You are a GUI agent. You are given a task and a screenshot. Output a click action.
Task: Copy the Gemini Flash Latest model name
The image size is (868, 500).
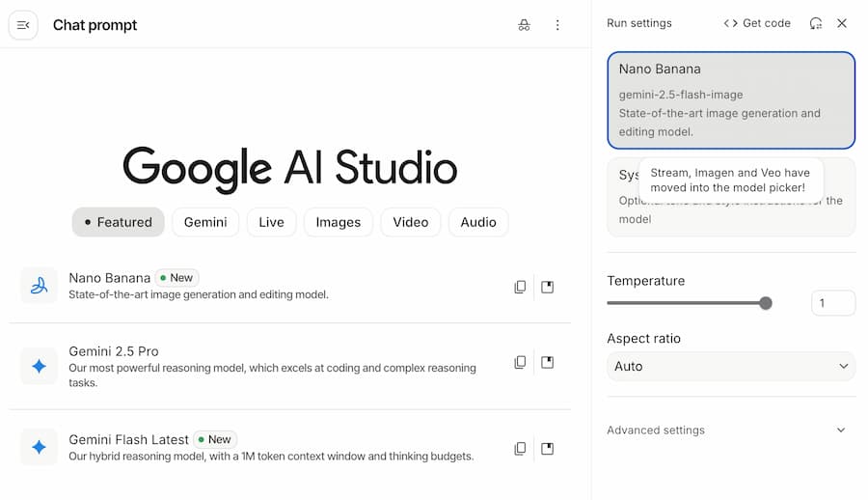520,448
